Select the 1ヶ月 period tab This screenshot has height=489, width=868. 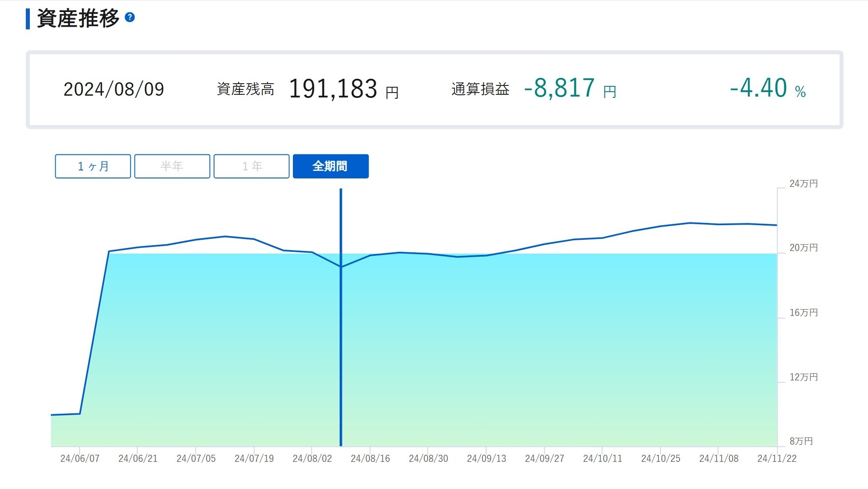[93, 166]
